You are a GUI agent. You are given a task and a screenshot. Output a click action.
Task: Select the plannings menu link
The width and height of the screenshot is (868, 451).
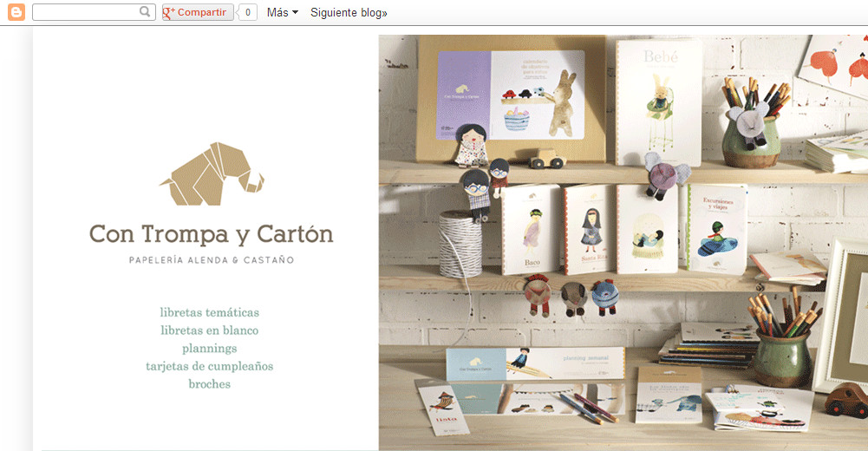209,348
